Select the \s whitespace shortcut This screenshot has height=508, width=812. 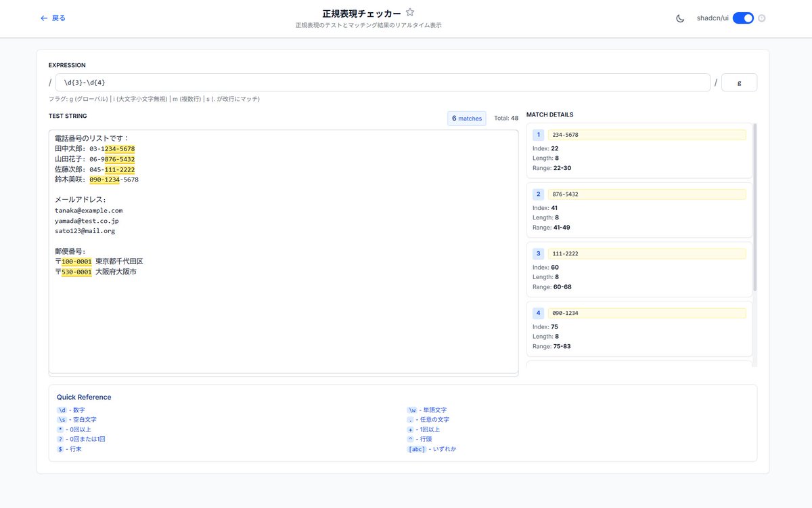coord(62,419)
